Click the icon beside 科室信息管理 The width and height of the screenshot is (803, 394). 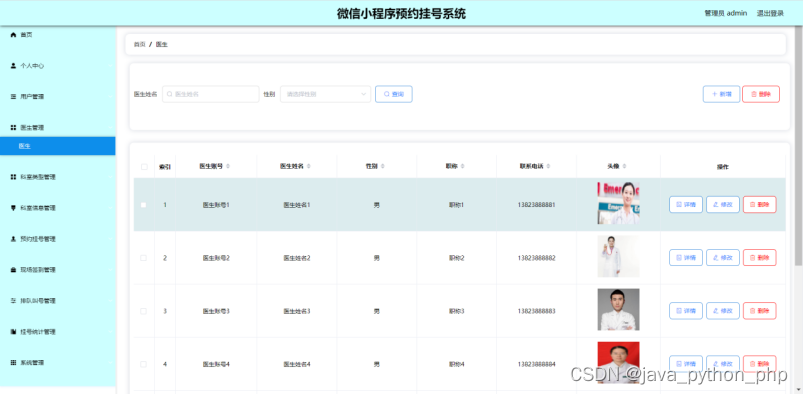click(13, 208)
